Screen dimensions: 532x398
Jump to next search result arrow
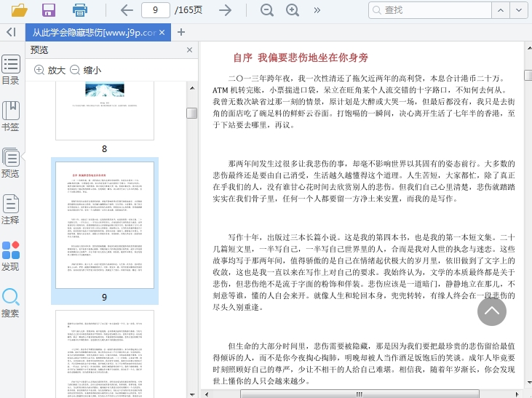click(x=520, y=10)
